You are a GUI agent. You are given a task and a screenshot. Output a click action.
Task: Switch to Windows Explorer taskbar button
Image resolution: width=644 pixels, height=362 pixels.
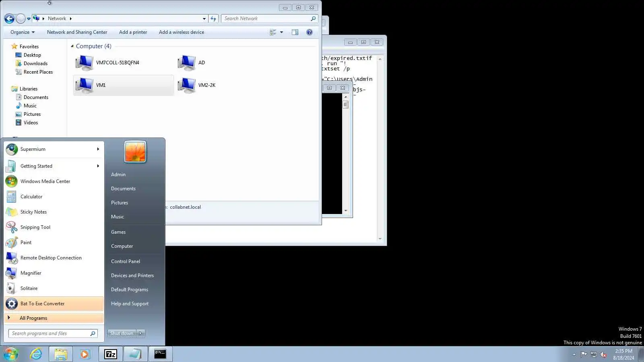click(61, 354)
